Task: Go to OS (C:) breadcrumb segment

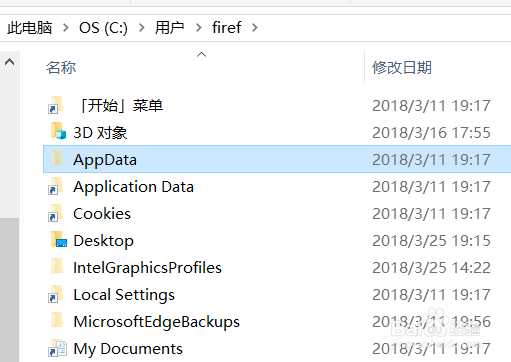Action: click(x=103, y=28)
